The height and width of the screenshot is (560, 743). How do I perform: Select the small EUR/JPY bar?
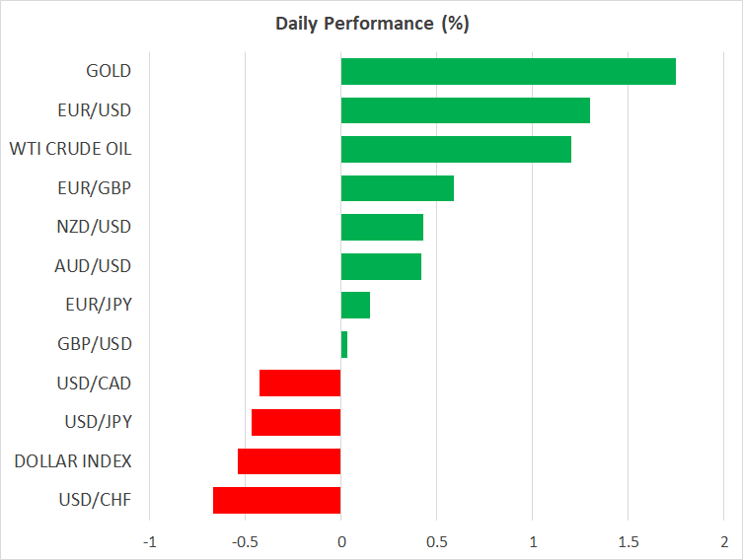click(x=355, y=305)
